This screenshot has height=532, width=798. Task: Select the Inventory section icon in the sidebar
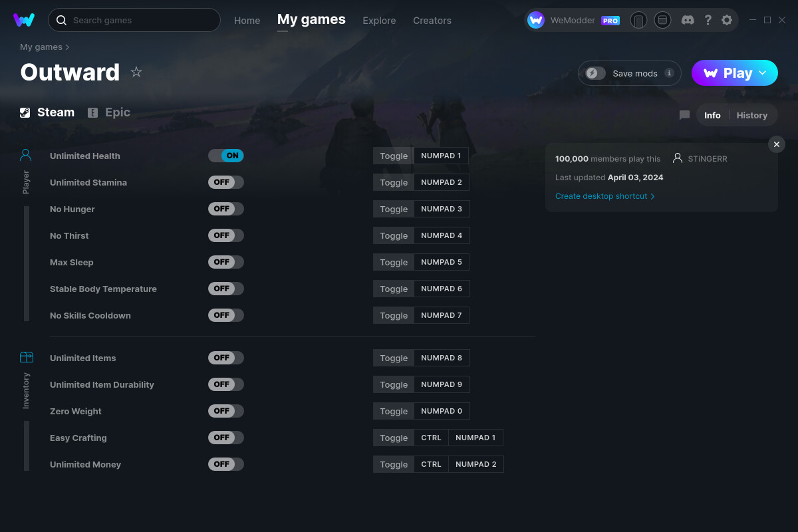(x=27, y=357)
